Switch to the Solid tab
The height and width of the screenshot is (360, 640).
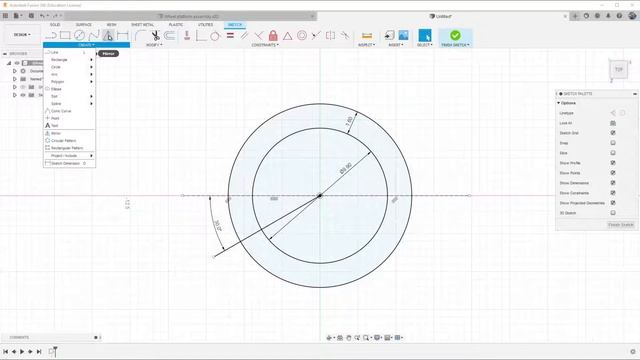(x=55, y=25)
